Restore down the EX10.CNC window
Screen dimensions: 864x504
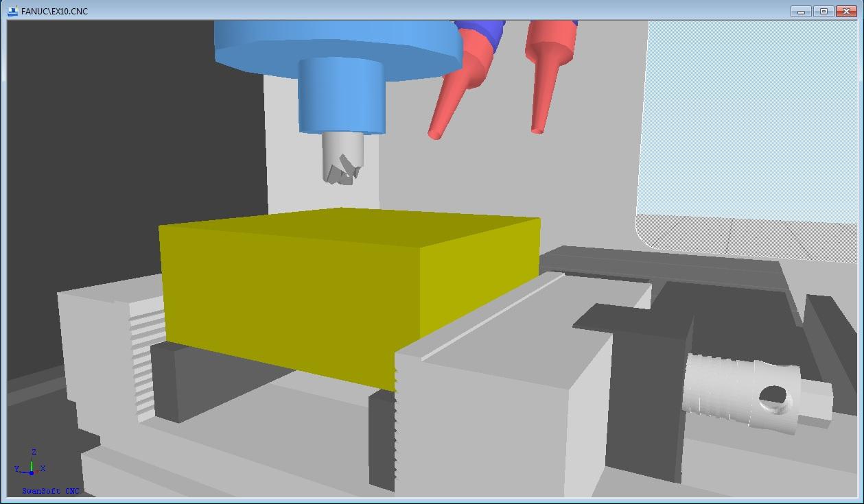824,11
